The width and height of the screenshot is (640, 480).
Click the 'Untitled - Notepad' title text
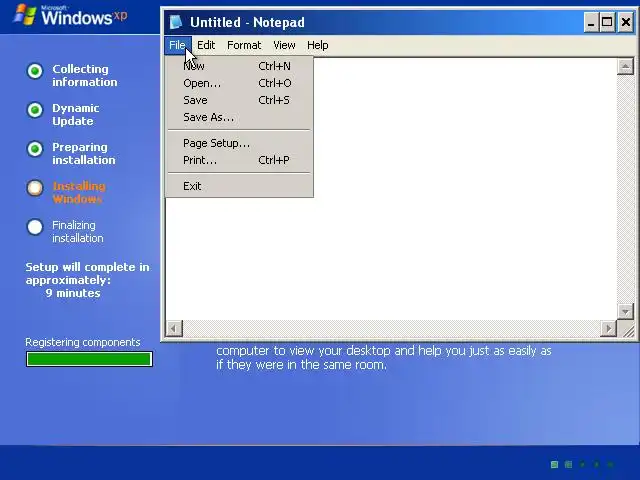click(247, 22)
